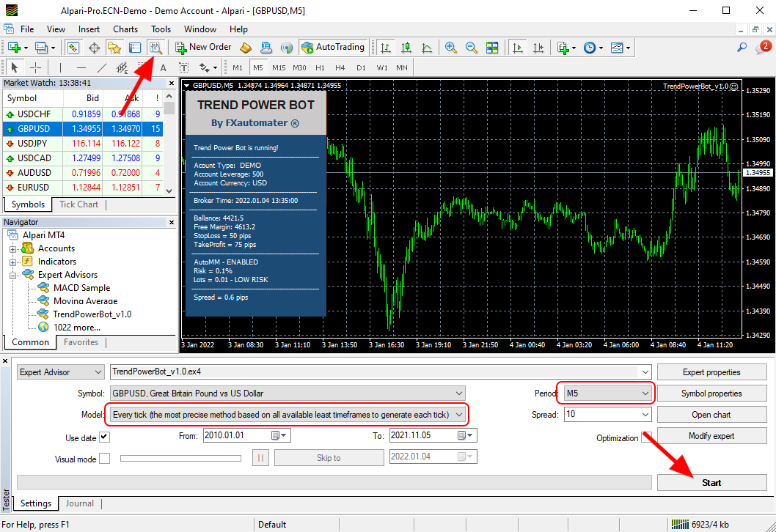Switch to line chart icon
The height and width of the screenshot is (532, 776).
click(x=427, y=48)
